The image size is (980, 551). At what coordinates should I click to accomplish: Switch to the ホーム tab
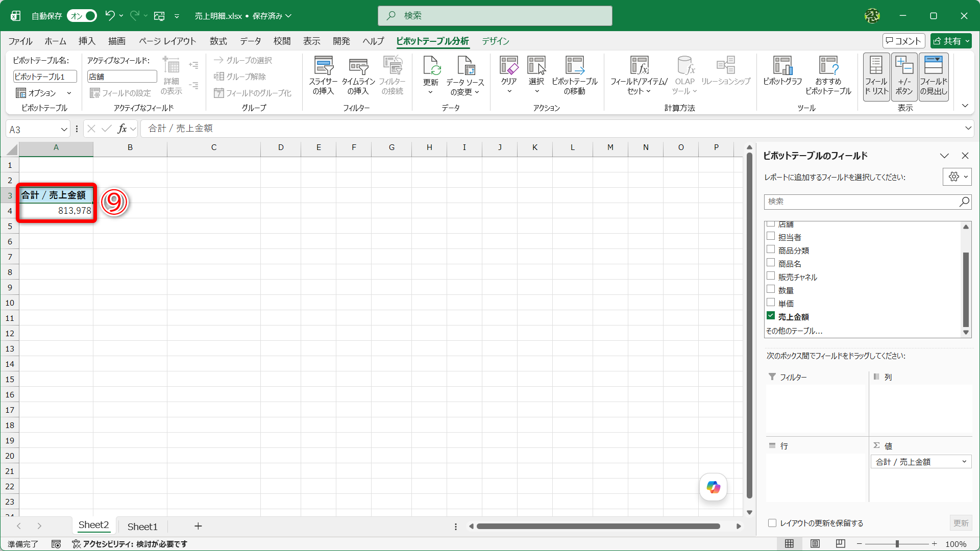tap(55, 41)
